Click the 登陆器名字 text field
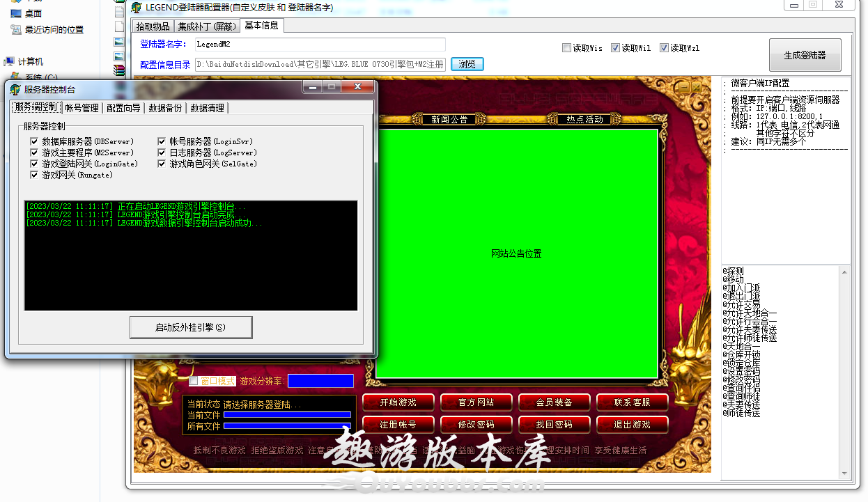 coord(319,45)
